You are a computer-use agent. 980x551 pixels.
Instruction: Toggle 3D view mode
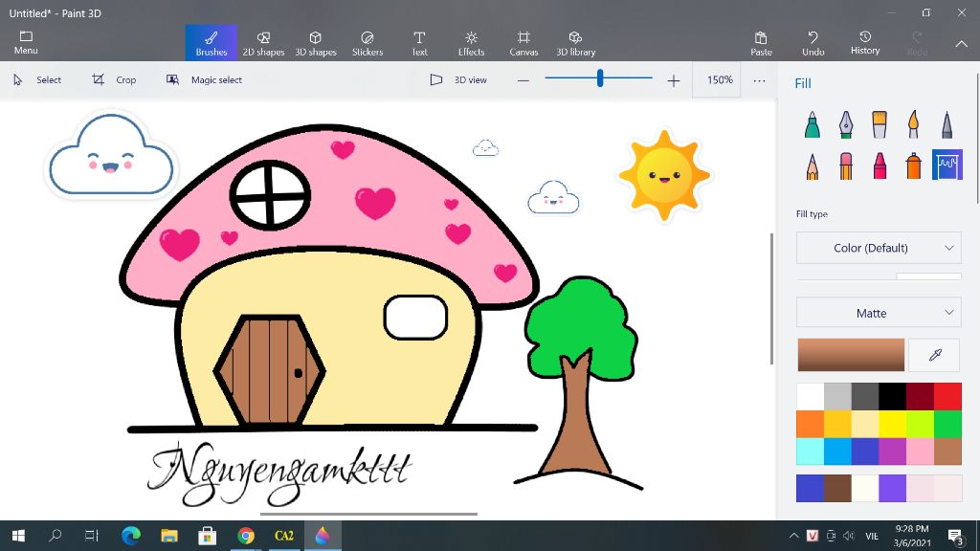[x=458, y=80]
